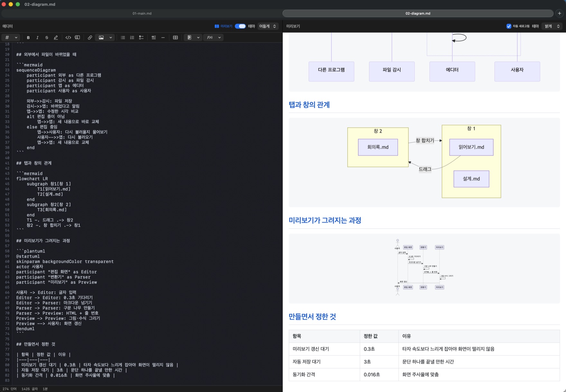Toggle the 미리보기 preview switch

point(240,26)
